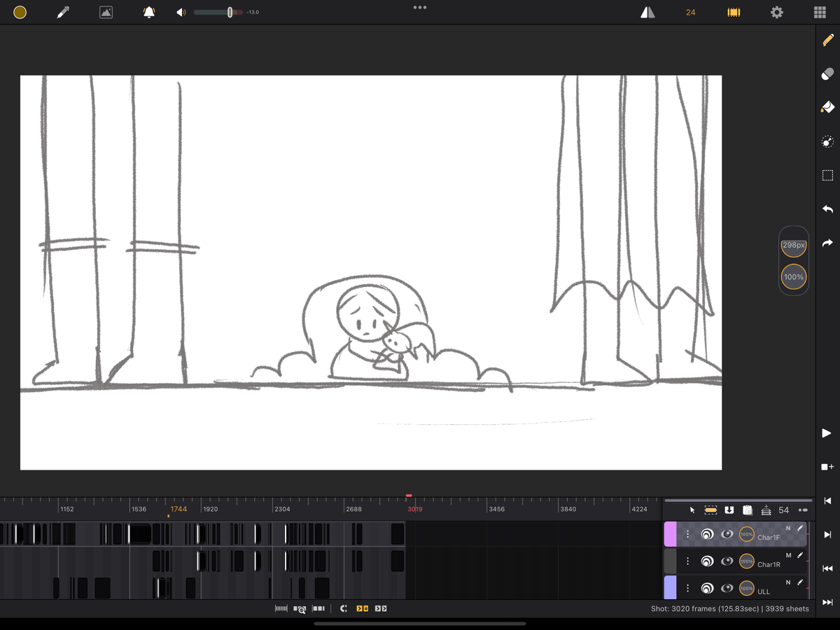
Task: Toggle onion skin on ULL layer
Action: tap(707, 588)
